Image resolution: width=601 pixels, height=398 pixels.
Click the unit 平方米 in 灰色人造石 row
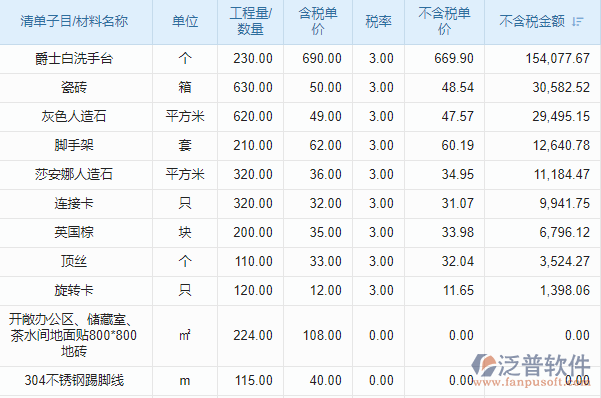[185, 117]
